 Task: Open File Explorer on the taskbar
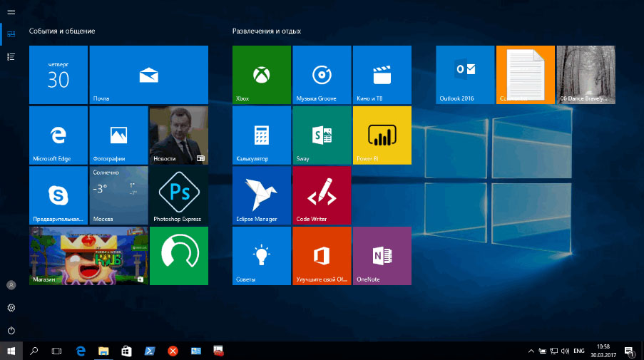[103, 351]
